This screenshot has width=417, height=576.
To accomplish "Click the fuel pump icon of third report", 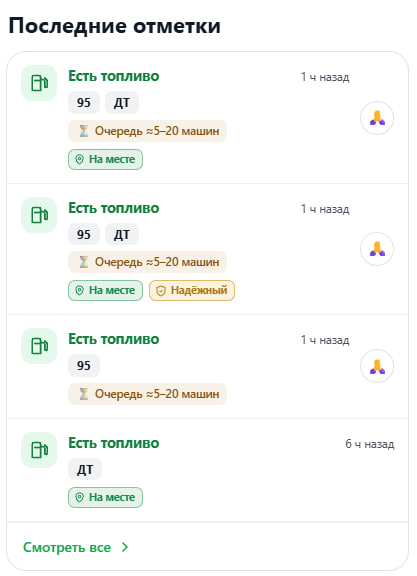I will pos(39,346).
